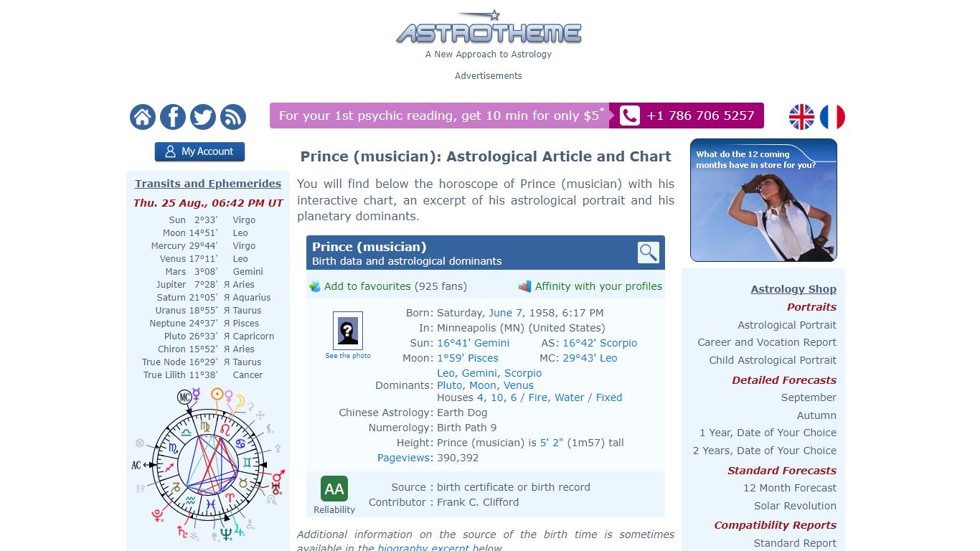
Task: Open Sun 16°41' Gemini link
Action: pos(473,343)
